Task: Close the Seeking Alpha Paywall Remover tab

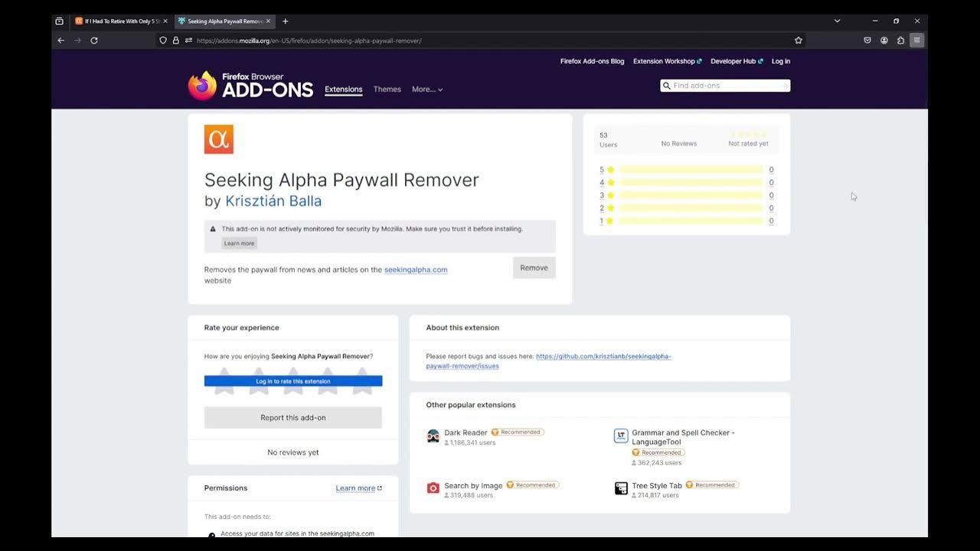Action: pos(268,21)
